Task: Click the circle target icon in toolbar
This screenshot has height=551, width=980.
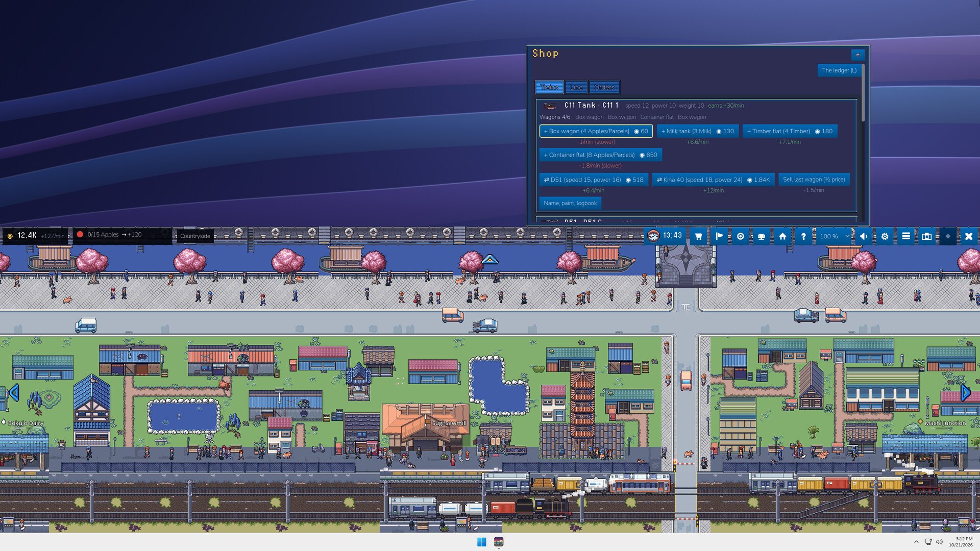Action: click(x=740, y=236)
